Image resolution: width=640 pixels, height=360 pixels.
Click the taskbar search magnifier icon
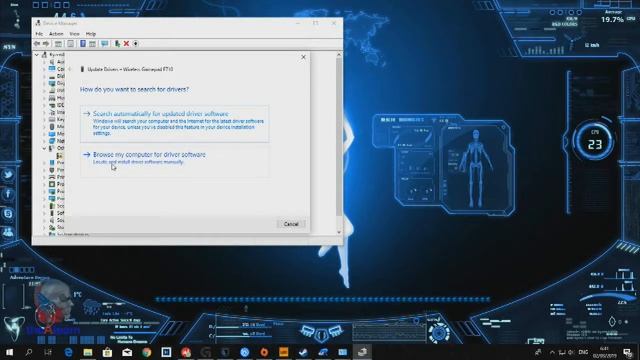click(x=29, y=352)
